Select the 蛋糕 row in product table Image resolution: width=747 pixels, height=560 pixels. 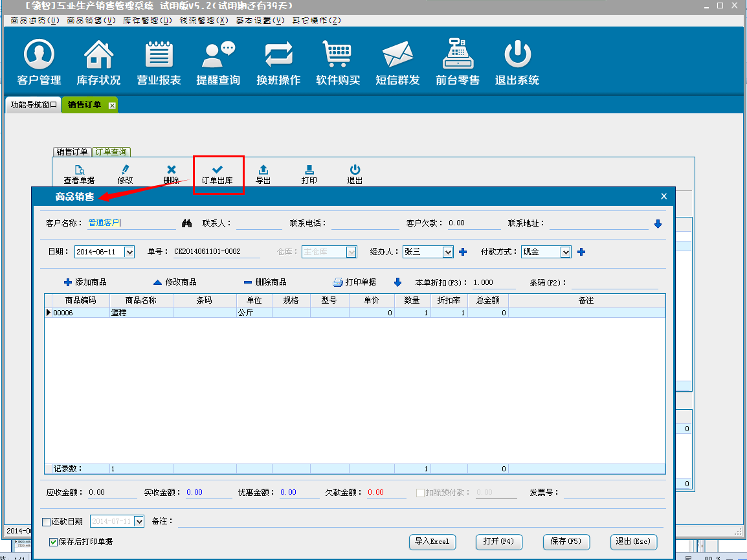[140, 313]
